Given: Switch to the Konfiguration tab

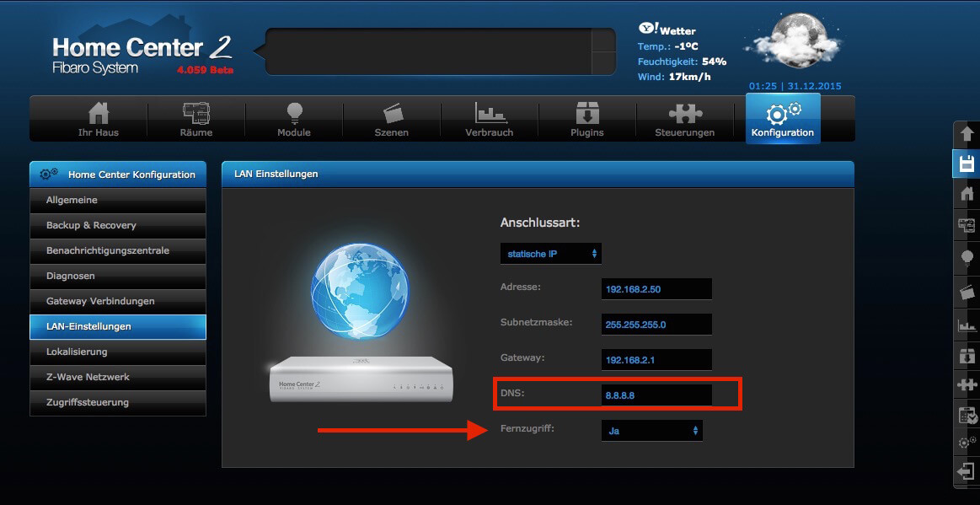Looking at the screenshot, I should [x=782, y=118].
